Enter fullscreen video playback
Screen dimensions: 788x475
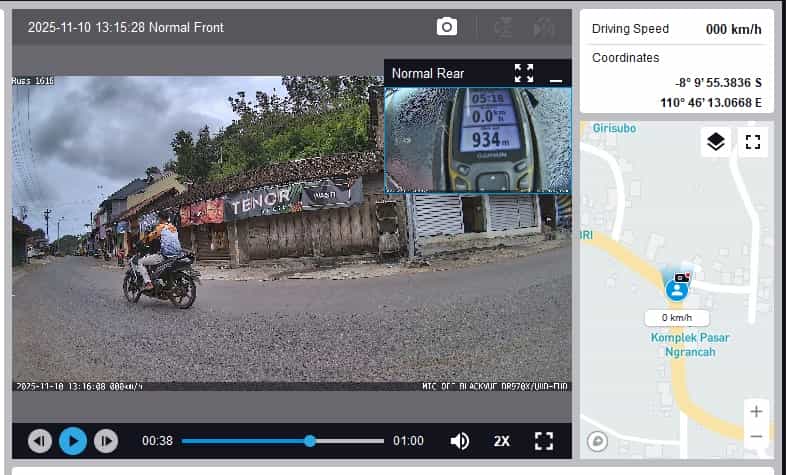point(544,441)
